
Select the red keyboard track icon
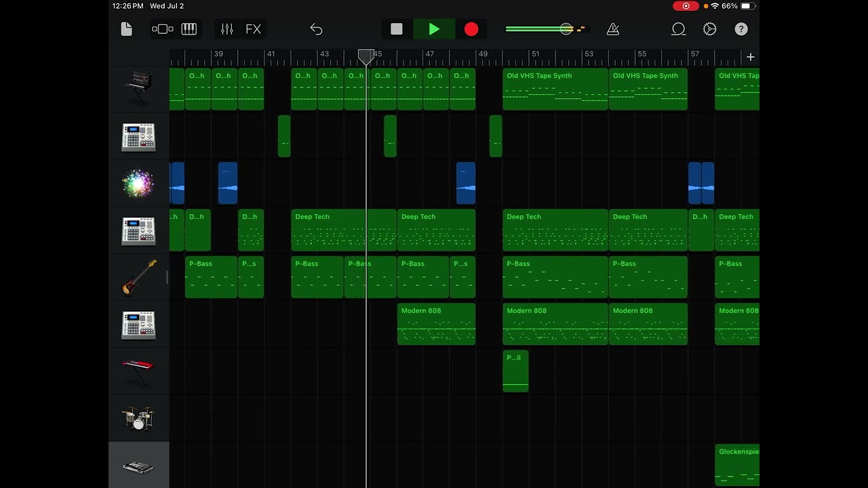[x=138, y=371]
